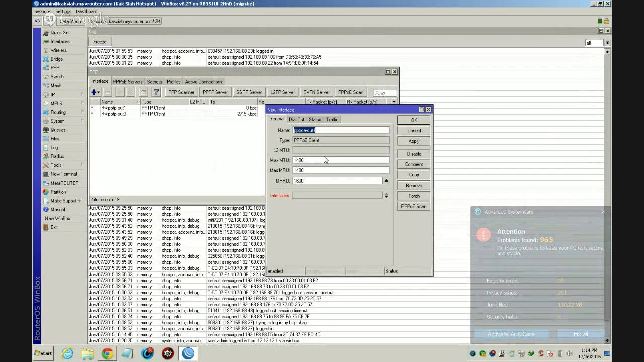
Task: Open the file explorer taskbar icon
Action: [87, 353]
